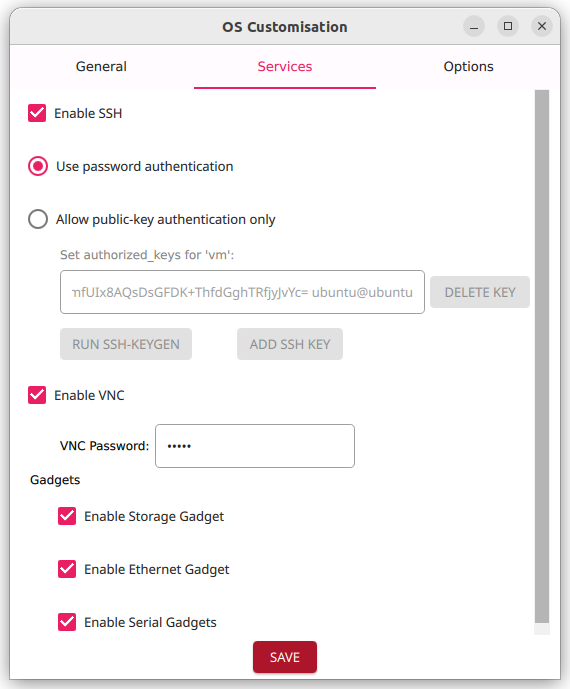Toggle the Enable VNC checkbox
The image size is (570, 689).
pyautogui.click(x=37, y=395)
